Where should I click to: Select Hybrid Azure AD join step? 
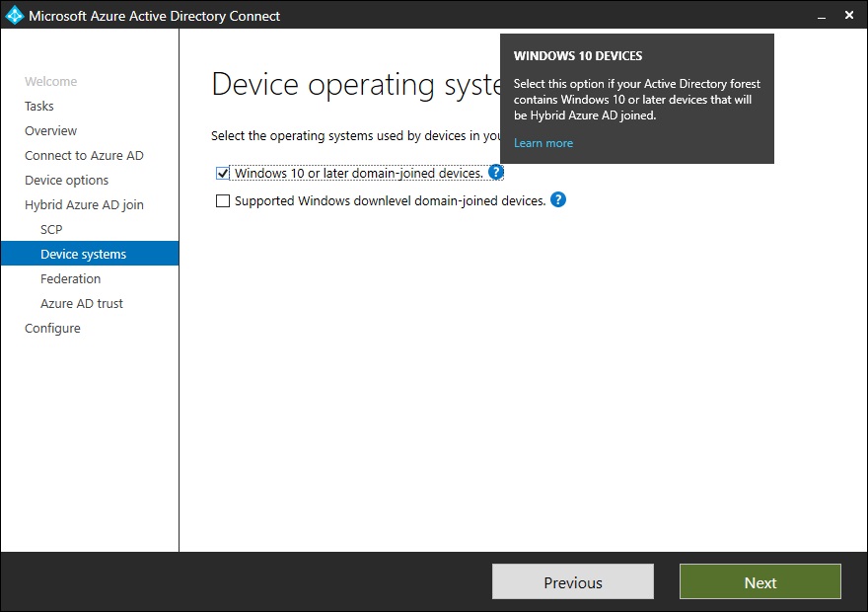84,205
